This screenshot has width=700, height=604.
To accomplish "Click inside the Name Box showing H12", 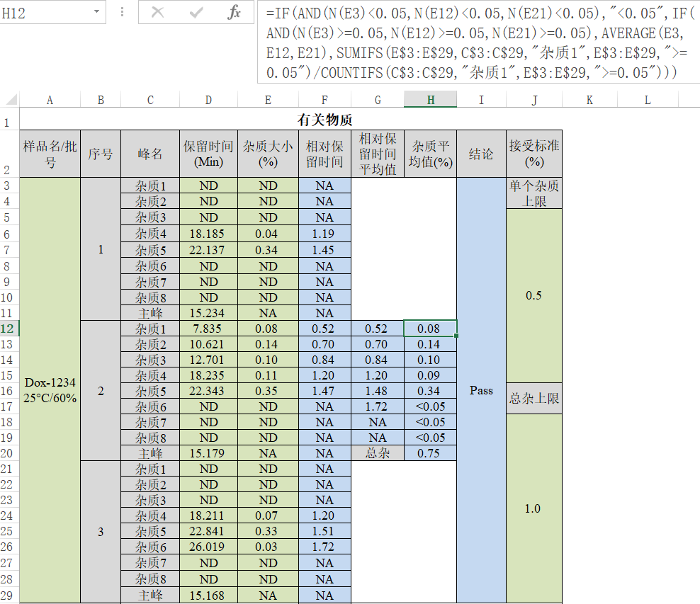I will tap(44, 12).
